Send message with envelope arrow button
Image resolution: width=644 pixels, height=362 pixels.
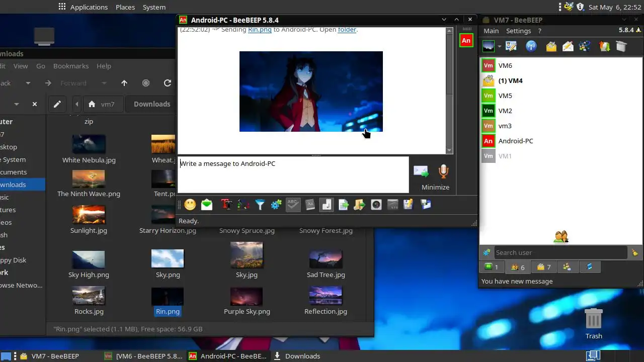[421, 171]
